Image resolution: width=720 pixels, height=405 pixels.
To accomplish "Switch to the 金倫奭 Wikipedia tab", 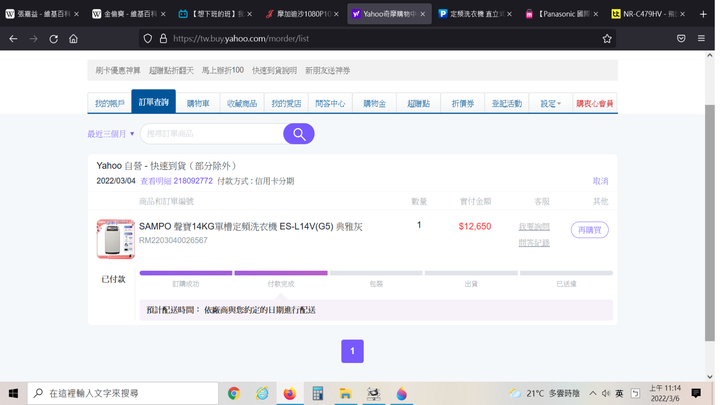I will (129, 14).
